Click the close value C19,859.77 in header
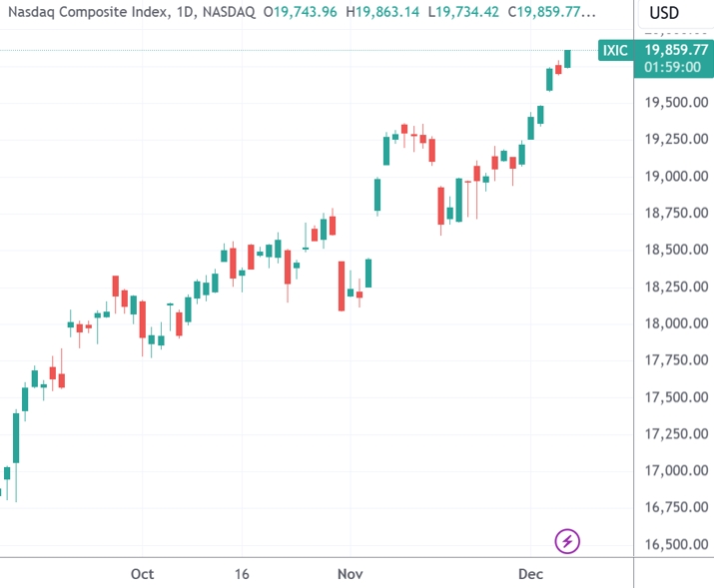Image resolution: width=714 pixels, height=588 pixels. coord(551,12)
